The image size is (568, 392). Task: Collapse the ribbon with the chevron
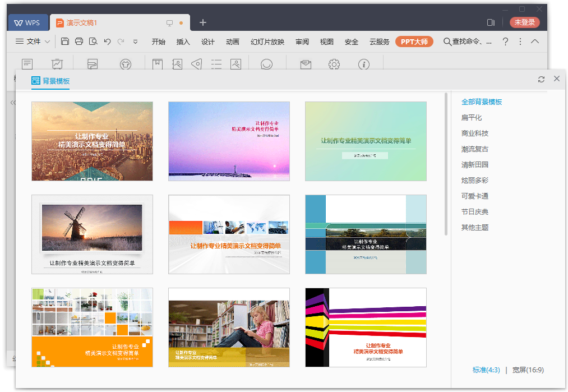pyautogui.click(x=535, y=41)
